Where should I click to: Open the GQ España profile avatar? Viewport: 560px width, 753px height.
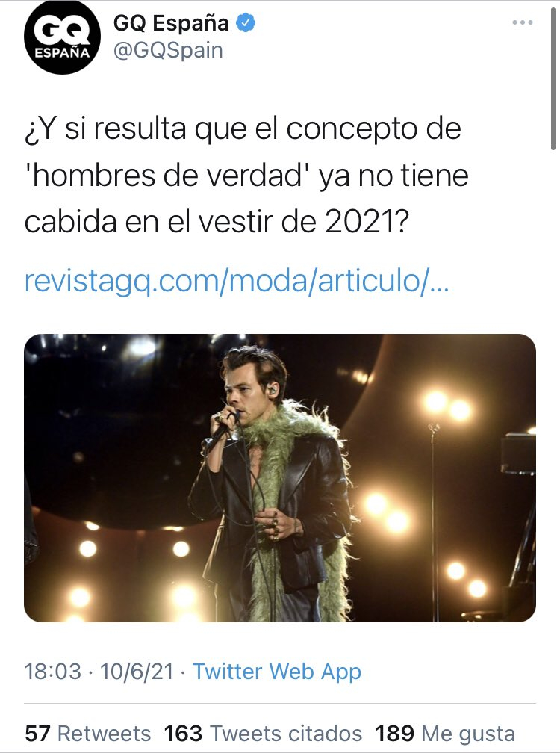coord(62,37)
